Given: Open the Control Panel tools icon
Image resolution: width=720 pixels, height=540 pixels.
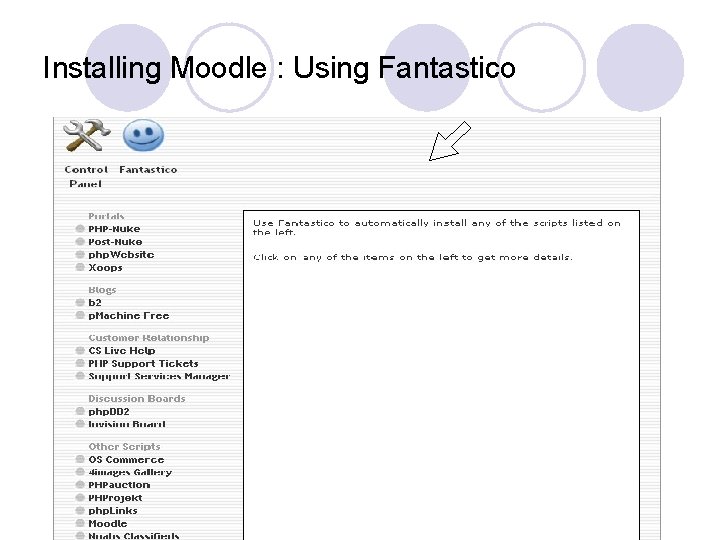Looking at the screenshot, I should pos(86,135).
